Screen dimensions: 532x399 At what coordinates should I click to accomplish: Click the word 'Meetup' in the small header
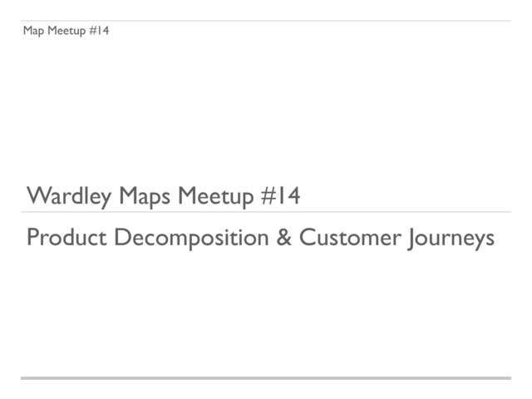[x=66, y=31]
